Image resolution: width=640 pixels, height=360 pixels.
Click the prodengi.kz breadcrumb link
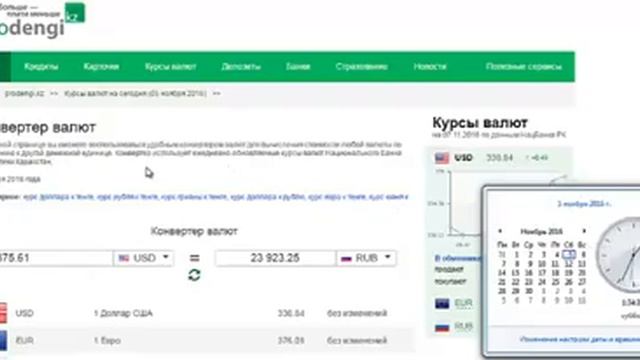(24, 93)
